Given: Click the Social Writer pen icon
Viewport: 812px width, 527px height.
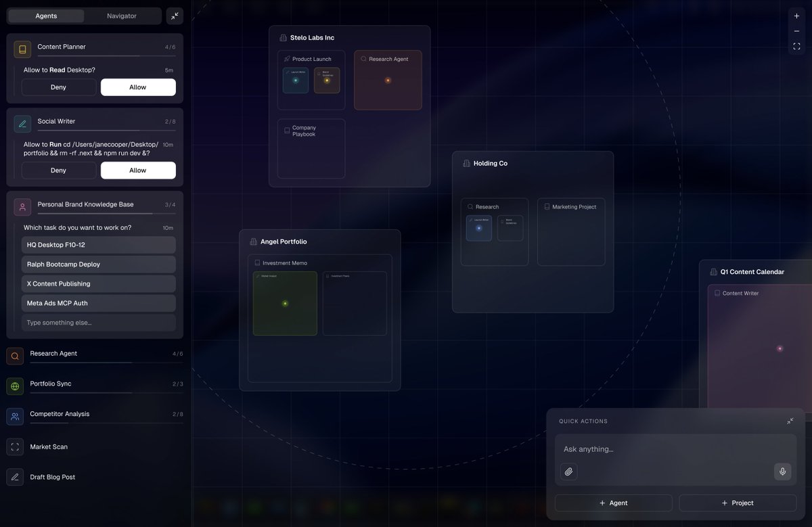Looking at the screenshot, I should (22, 124).
